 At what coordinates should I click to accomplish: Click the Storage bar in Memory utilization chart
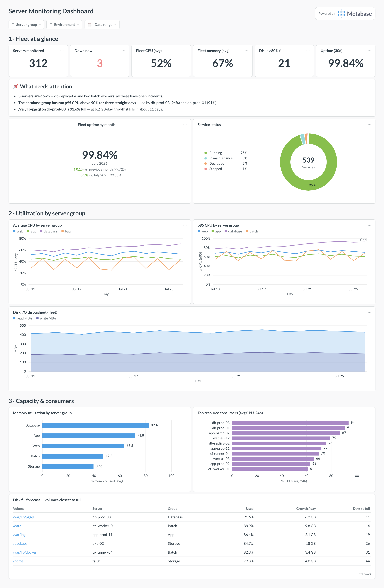tap(68, 466)
